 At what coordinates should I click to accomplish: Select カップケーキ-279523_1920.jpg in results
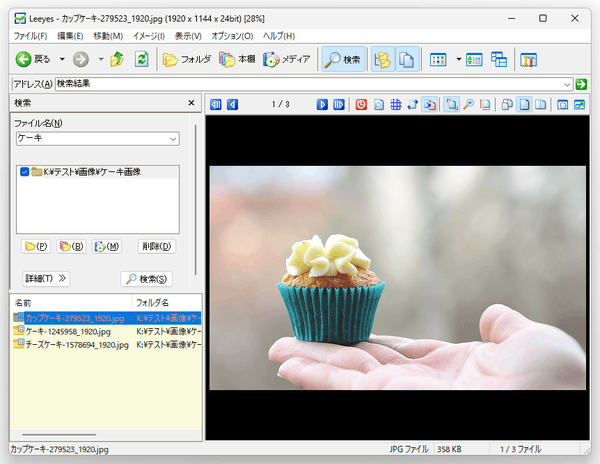coord(106,318)
